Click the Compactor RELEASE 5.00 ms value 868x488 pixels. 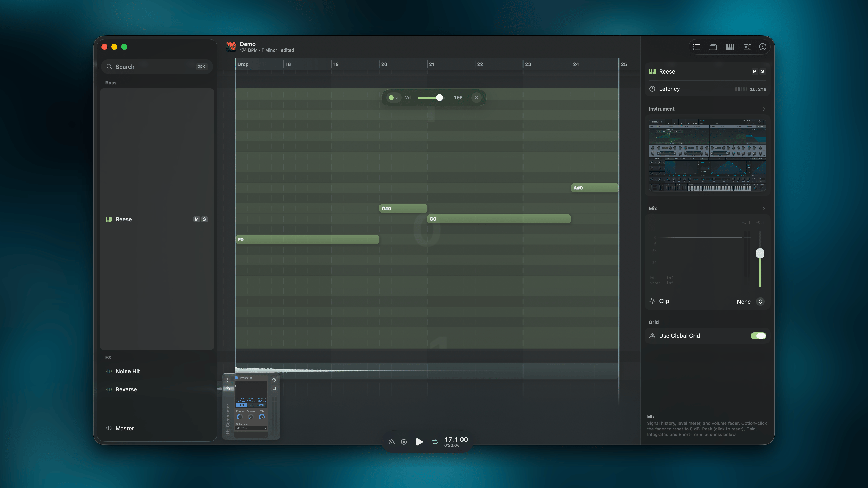point(261,401)
